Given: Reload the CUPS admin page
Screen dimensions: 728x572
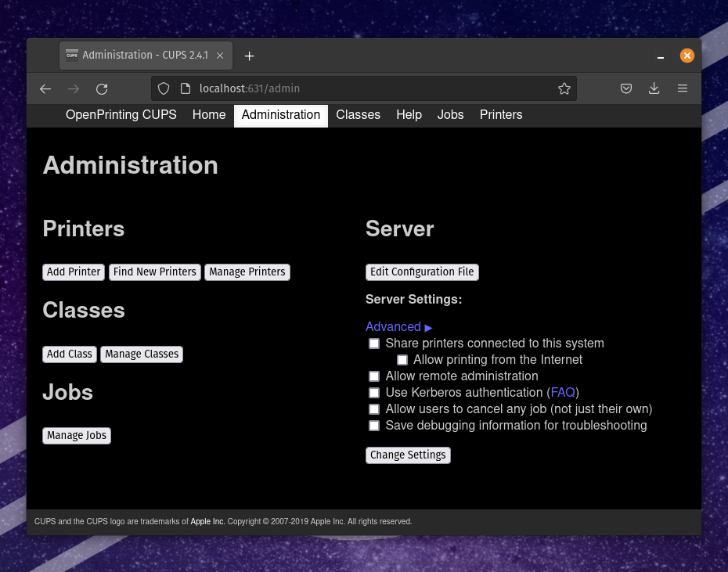Looking at the screenshot, I should 102,89.
